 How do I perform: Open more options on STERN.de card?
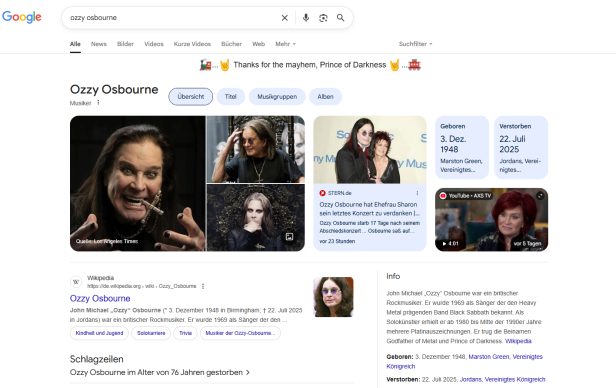tap(417, 193)
